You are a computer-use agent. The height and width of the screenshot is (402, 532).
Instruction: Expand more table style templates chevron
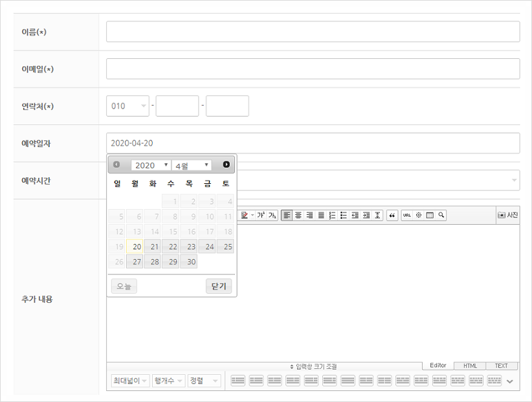pyautogui.click(x=509, y=381)
